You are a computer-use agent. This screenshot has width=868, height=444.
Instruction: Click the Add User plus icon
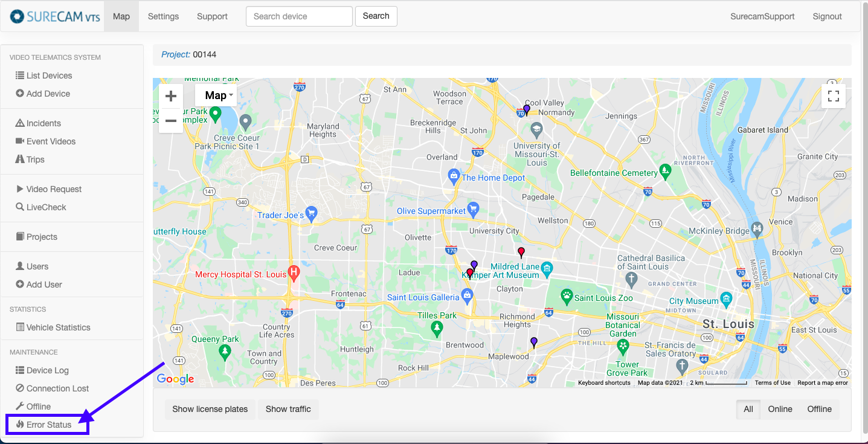coord(20,285)
